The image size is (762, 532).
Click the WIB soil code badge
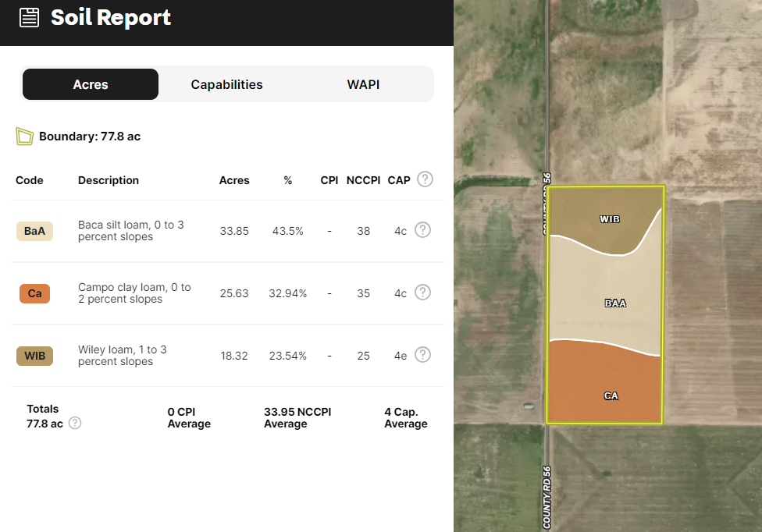tap(34, 356)
